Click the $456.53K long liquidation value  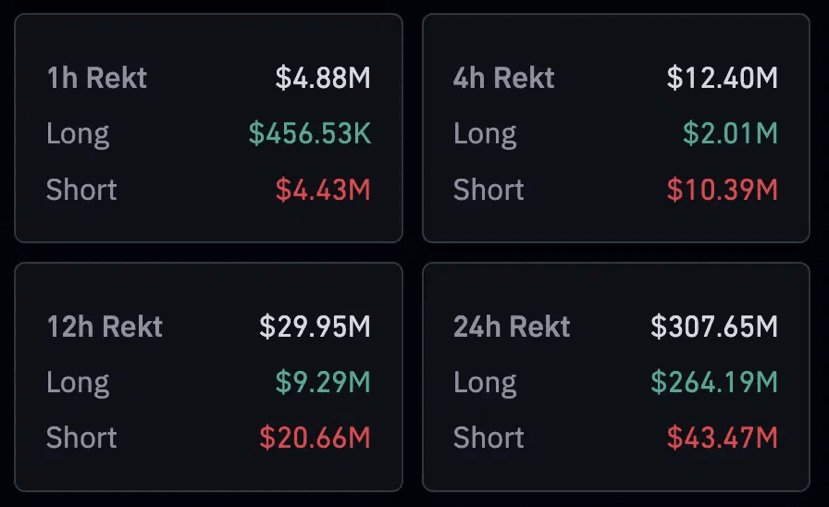(x=310, y=134)
